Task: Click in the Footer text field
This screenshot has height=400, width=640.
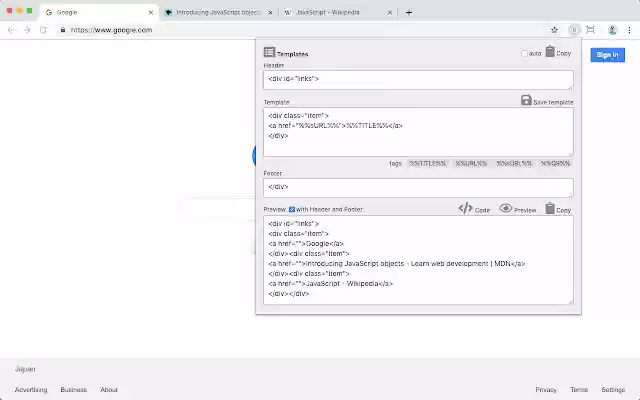Action: tap(418, 188)
